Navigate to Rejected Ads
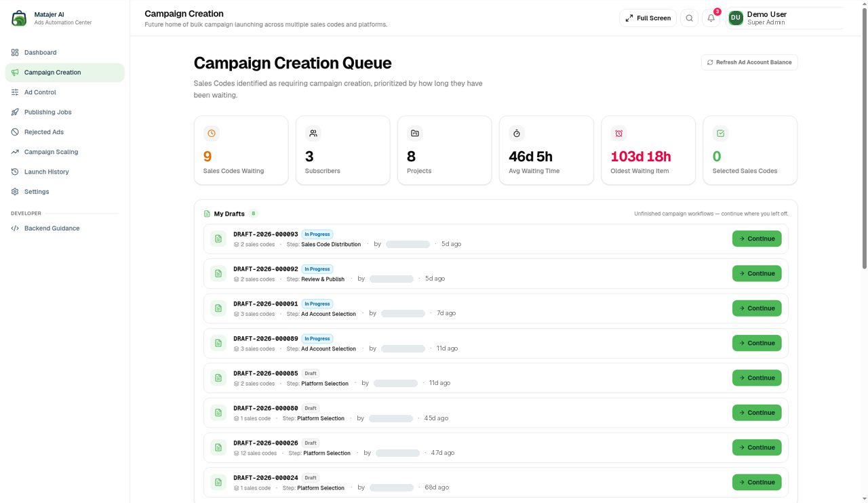The image size is (868, 503). [x=64, y=132]
